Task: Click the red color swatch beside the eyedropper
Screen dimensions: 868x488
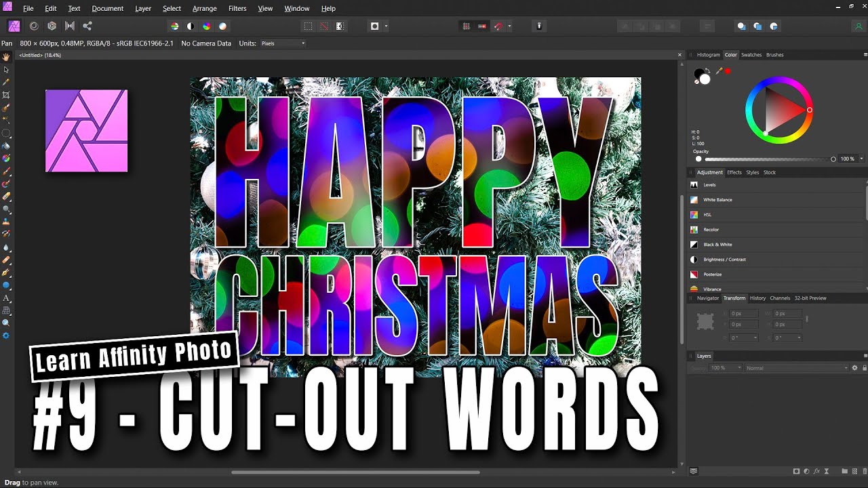Action: [728, 70]
